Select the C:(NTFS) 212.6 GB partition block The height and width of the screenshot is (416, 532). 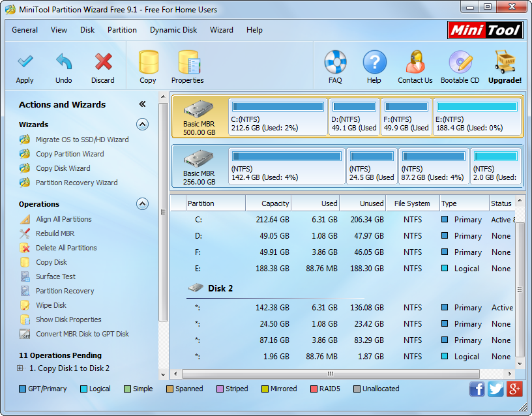[278, 117]
